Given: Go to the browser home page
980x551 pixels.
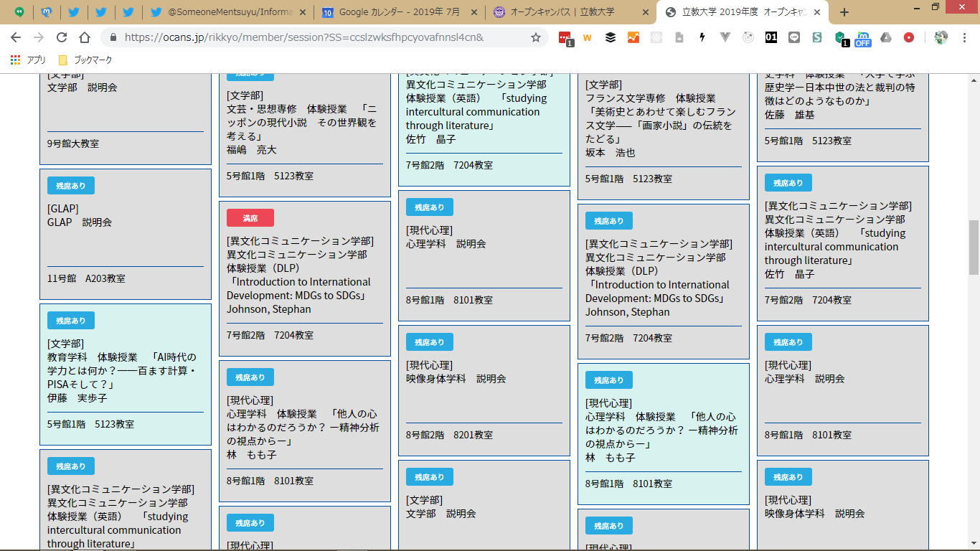Looking at the screenshot, I should pos(85,37).
